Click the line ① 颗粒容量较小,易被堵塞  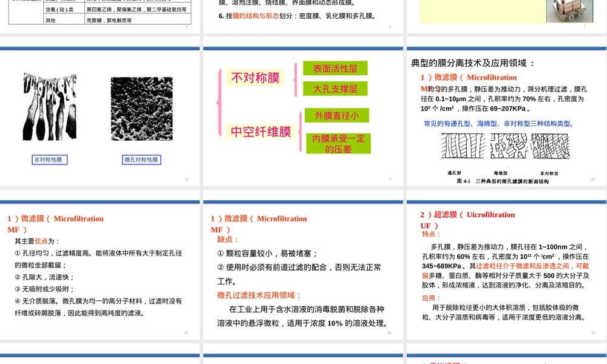(268, 254)
